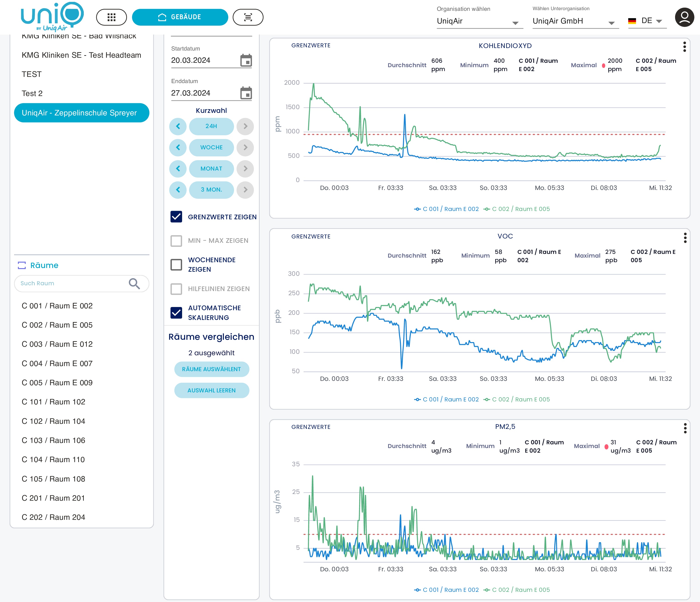Expand the Unterorganisation dropdown
Screen dimensions: 700x602
point(575,21)
